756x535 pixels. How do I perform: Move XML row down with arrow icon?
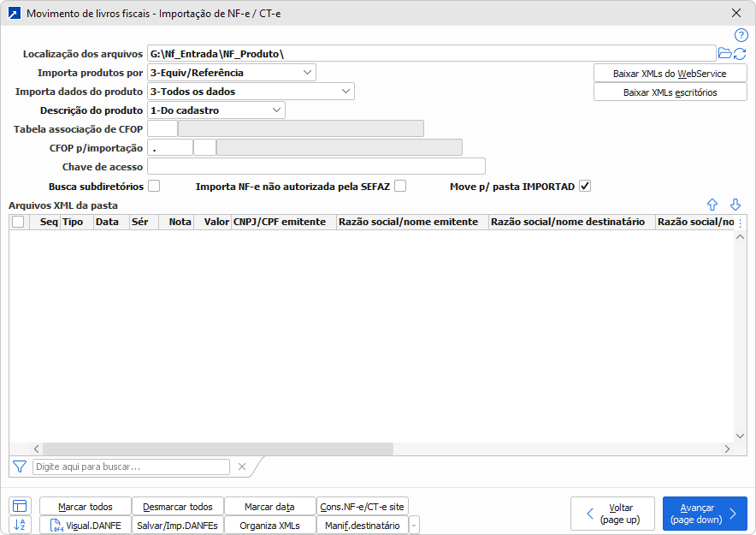click(735, 205)
